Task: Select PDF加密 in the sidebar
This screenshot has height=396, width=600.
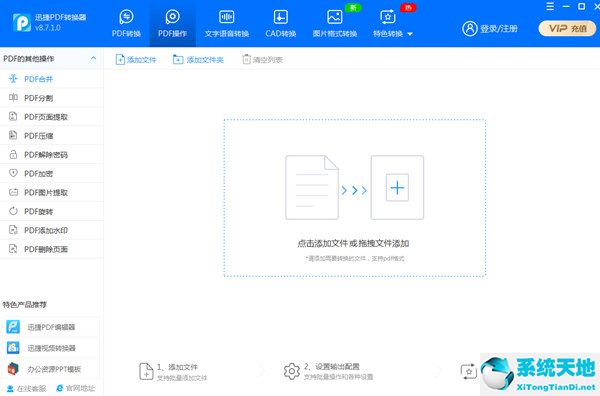Action: (x=52, y=173)
